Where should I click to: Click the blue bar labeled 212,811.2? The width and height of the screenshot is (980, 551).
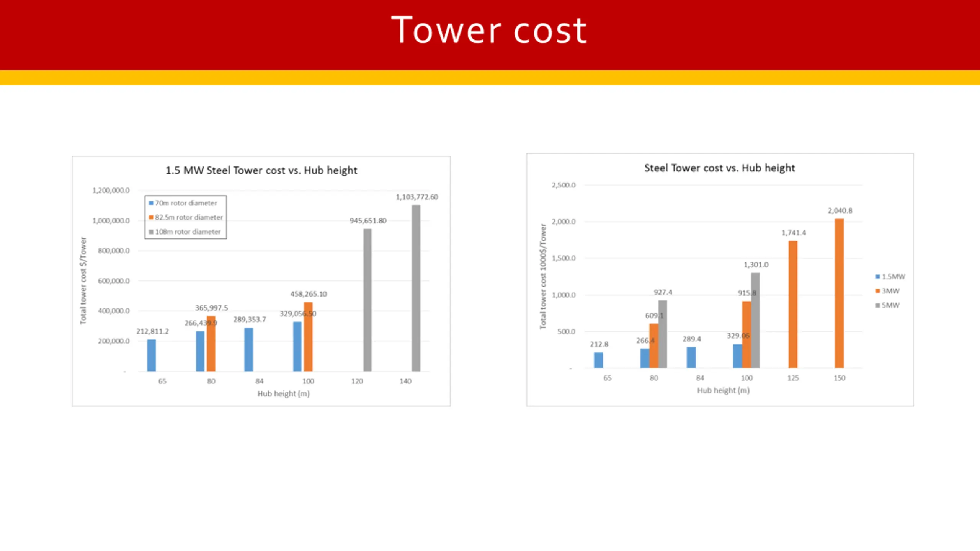pos(152,355)
